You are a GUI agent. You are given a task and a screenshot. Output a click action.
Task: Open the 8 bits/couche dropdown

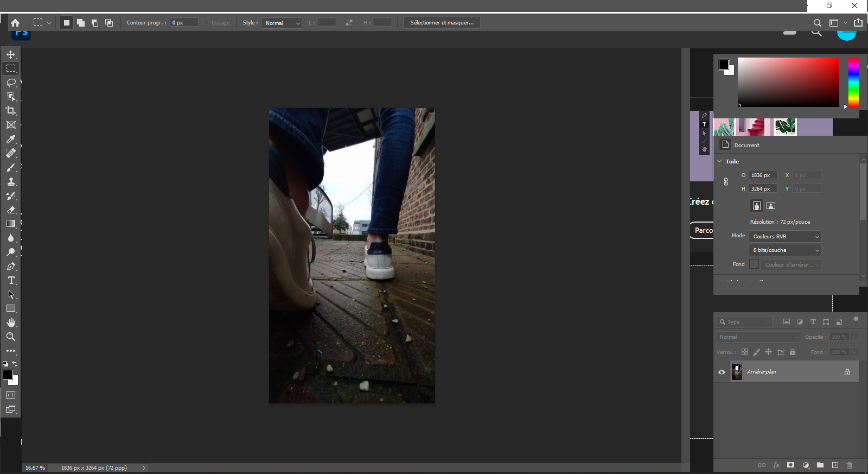pyautogui.click(x=785, y=250)
